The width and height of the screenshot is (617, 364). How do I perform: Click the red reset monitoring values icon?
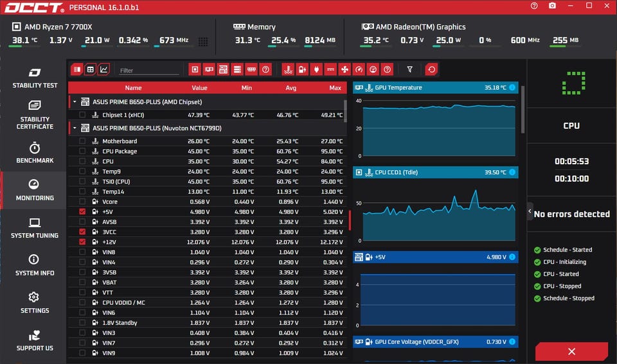tap(431, 69)
